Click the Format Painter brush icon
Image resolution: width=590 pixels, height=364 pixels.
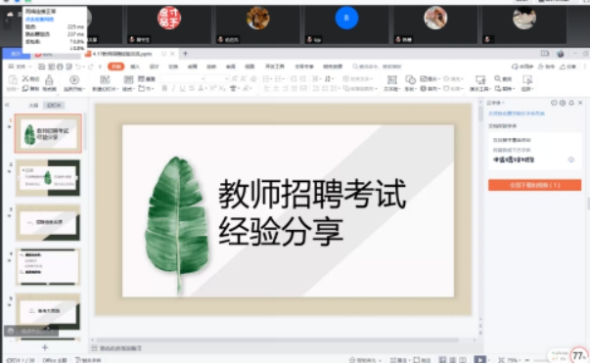(x=49, y=80)
